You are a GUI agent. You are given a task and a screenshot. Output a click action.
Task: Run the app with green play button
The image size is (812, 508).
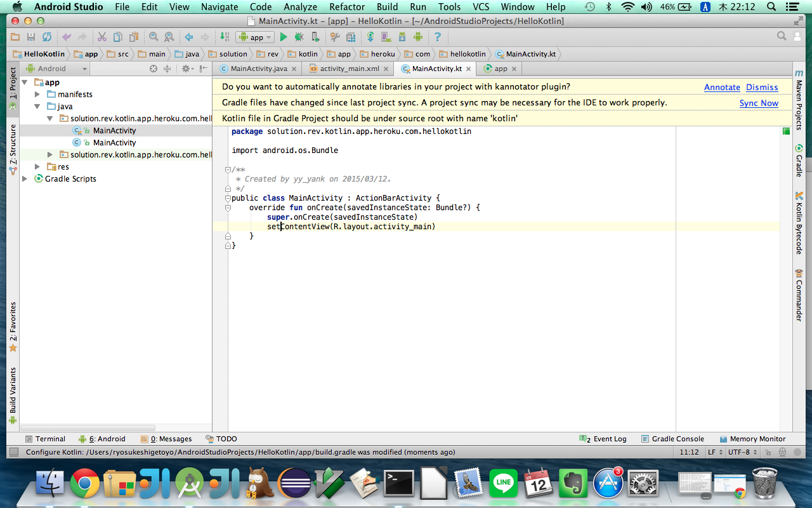pyautogui.click(x=284, y=37)
